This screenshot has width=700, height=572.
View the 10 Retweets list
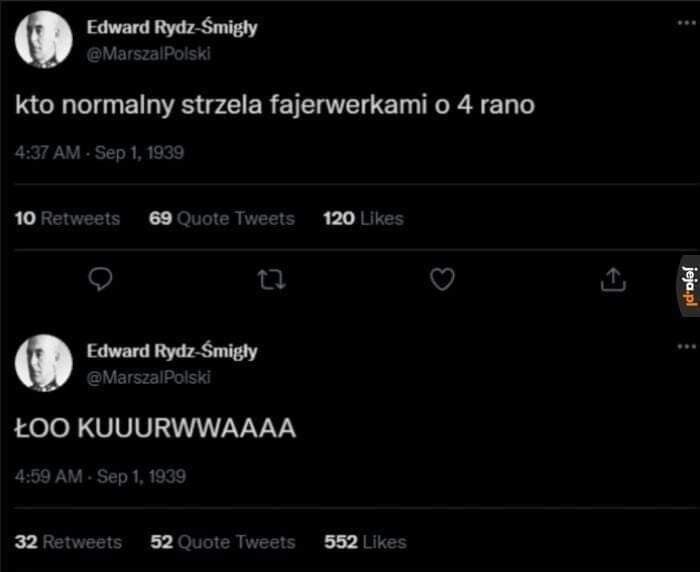click(68, 218)
